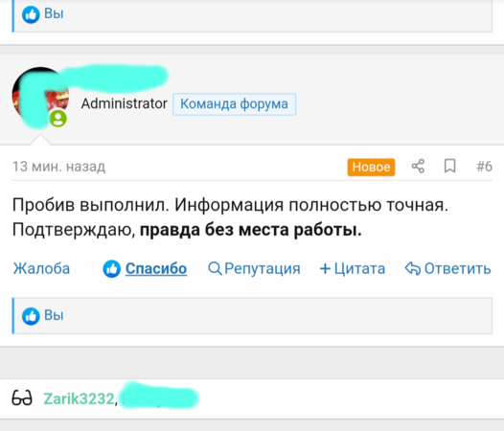Report post via Жалоба link

coord(41,268)
